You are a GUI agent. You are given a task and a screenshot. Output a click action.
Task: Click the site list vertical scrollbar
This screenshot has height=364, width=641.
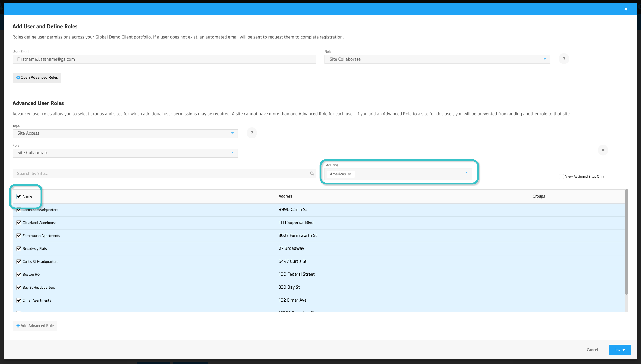[626, 242]
